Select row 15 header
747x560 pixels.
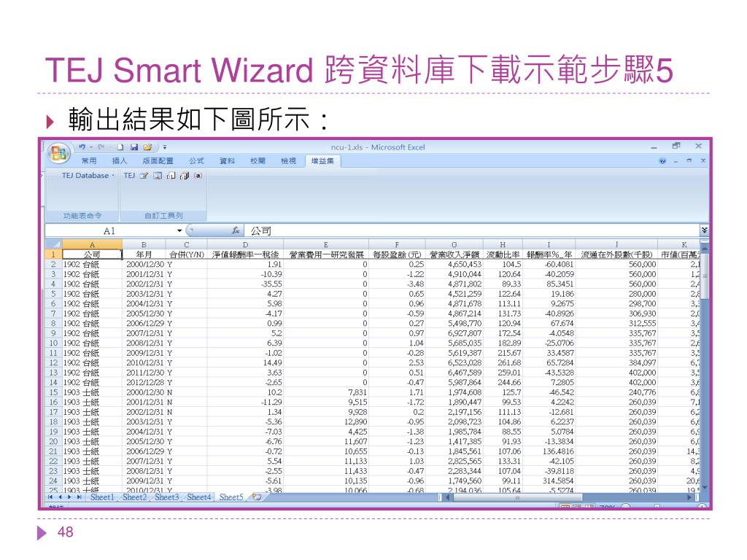[53, 392]
